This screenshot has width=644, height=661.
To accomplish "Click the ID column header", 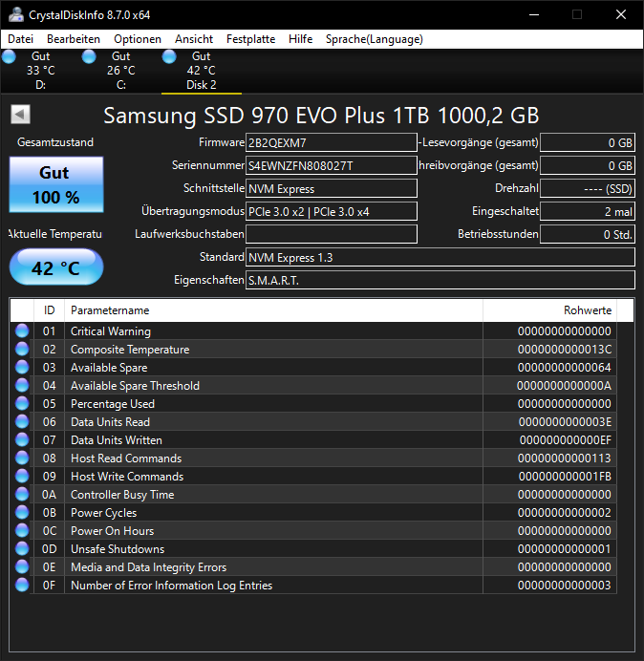I will click(x=49, y=310).
